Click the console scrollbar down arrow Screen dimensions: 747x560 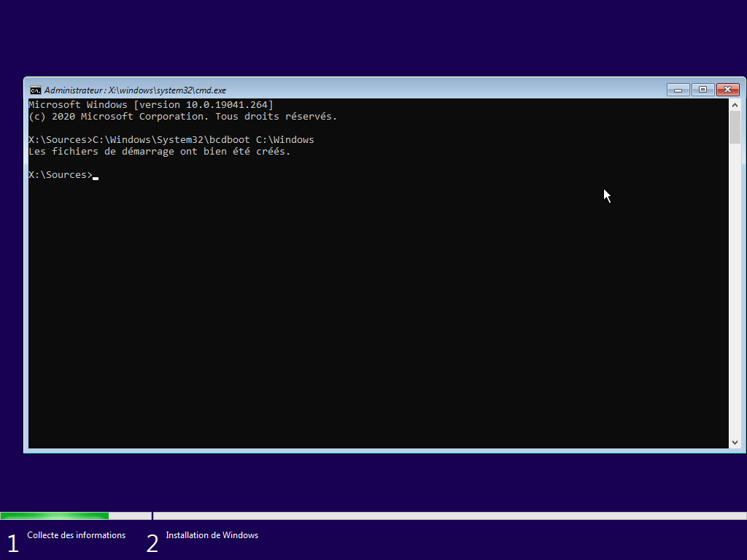(x=735, y=443)
